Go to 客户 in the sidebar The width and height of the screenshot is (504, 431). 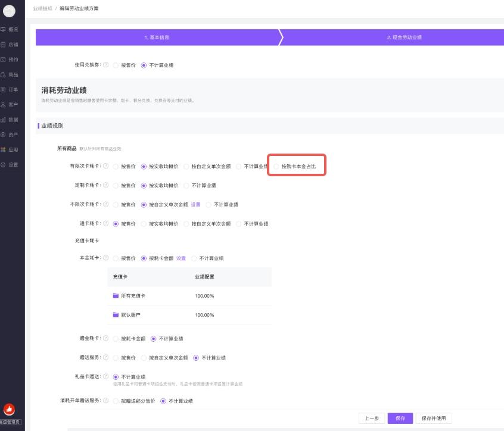tap(10, 105)
